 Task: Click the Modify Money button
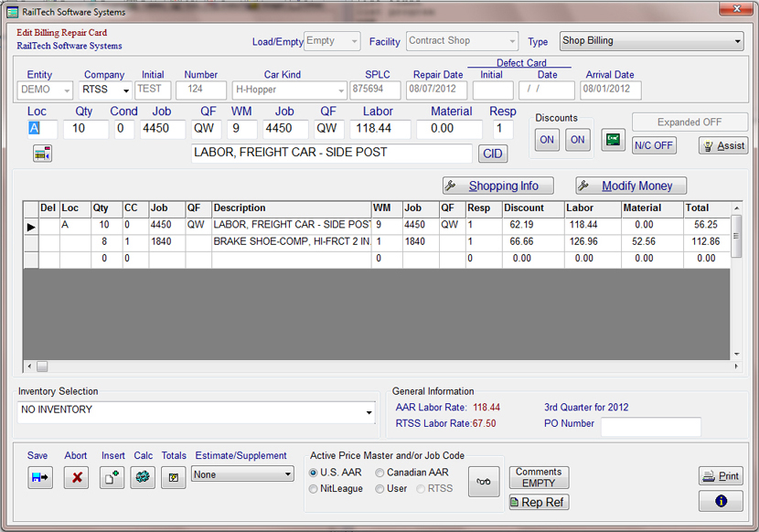(630, 186)
